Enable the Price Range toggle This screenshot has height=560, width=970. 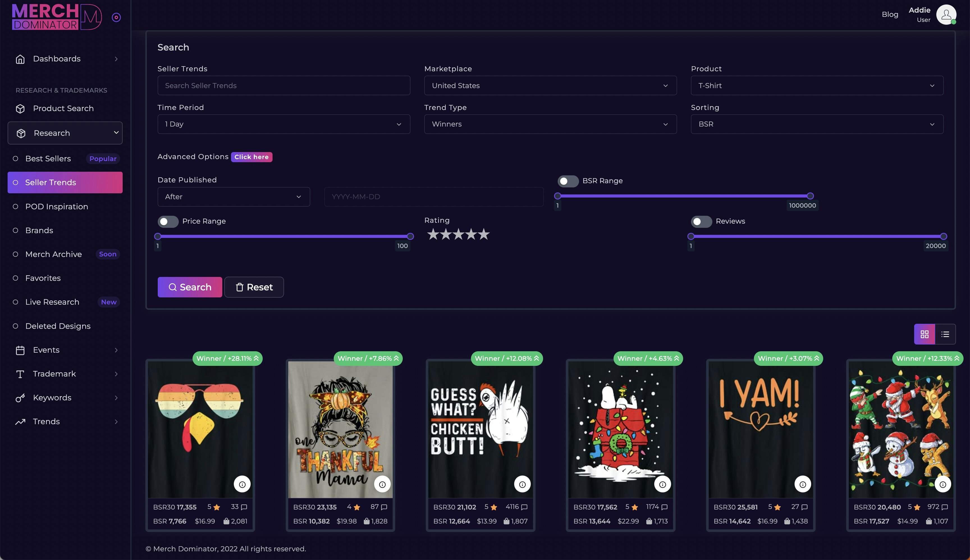pos(168,222)
